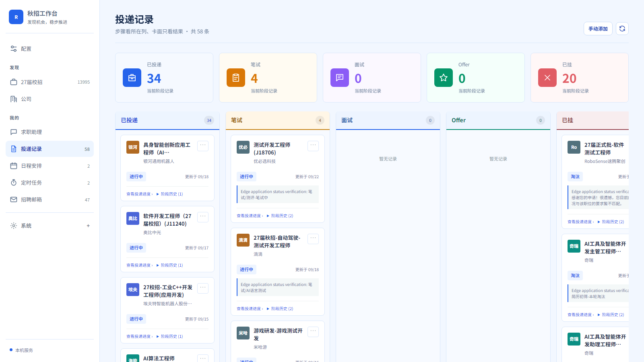Click the Ro avatar on RoboSense card
The height and width of the screenshot is (362, 644).
click(574, 147)
